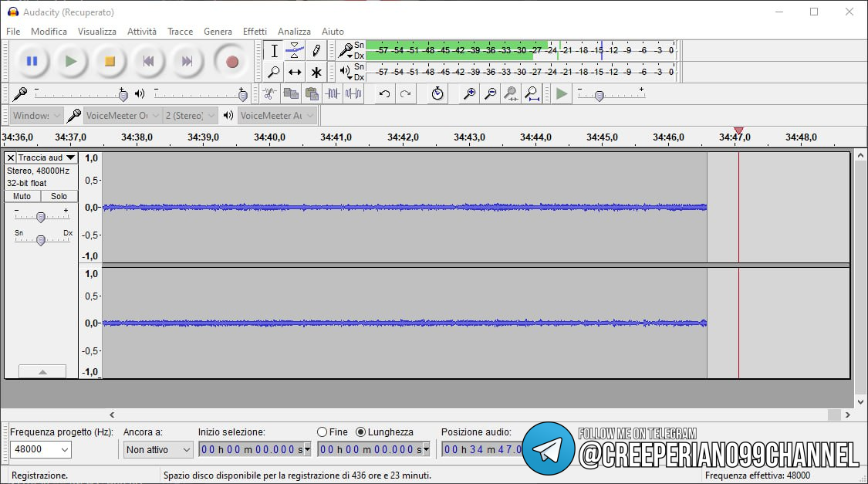
Task: Open the Analizza menu
Action: pos(294,32)
